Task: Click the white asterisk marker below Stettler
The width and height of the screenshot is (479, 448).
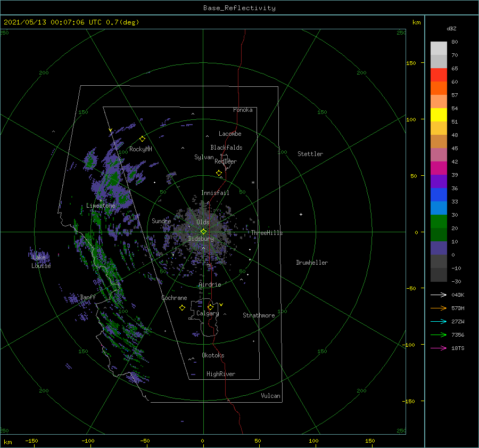Action: pos(253,183)
